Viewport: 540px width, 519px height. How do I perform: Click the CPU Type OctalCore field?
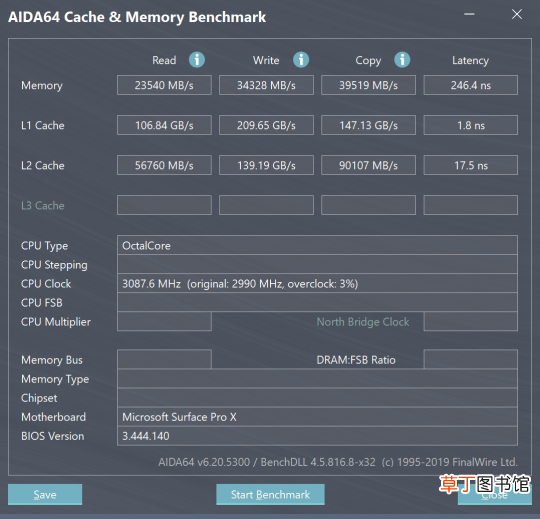click(317, 245)
